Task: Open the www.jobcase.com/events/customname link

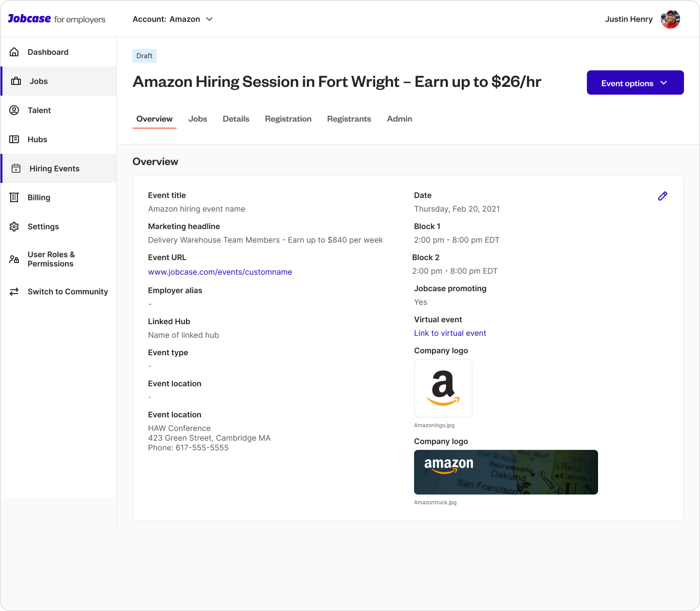Action: pos(220,272)
